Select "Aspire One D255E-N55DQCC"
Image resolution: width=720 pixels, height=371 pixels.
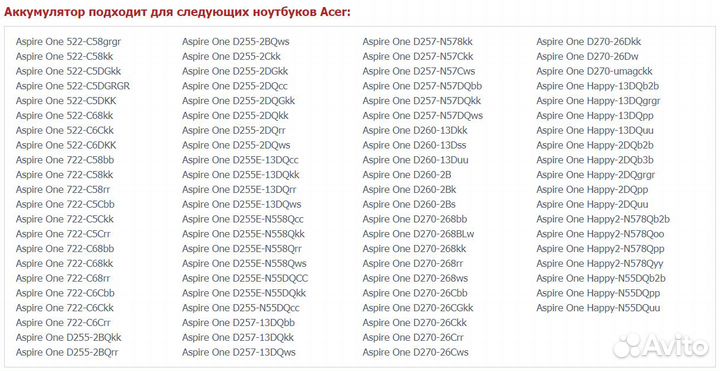tap(245, 278)
